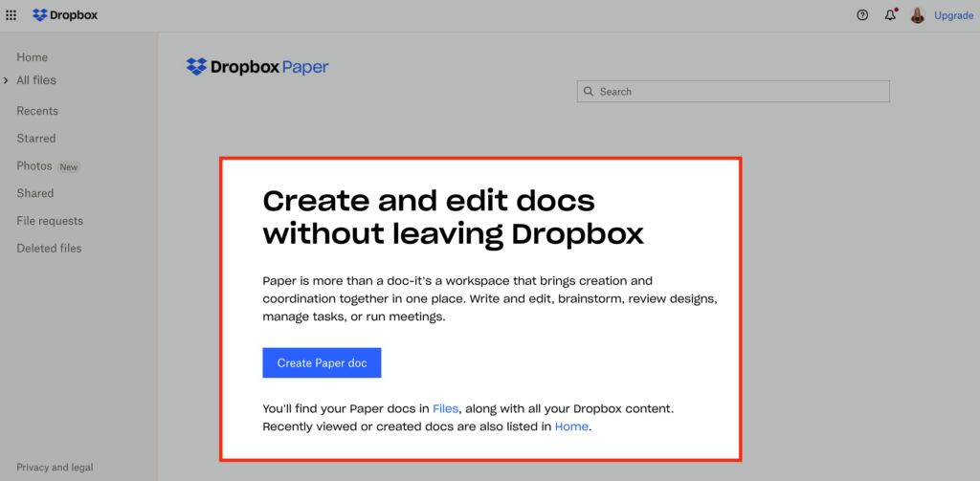Follow the Files link in the description
The image size is (980, 481).
[446, 409]
